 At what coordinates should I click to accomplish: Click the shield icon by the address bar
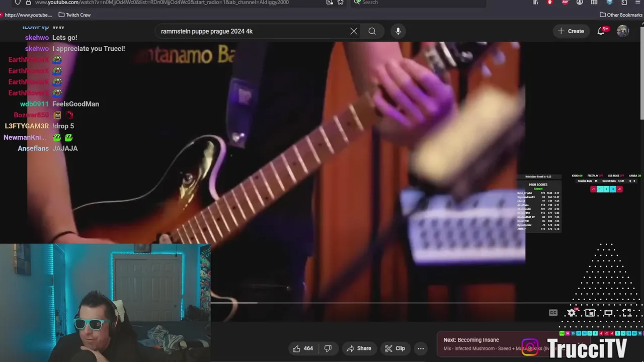18,3
